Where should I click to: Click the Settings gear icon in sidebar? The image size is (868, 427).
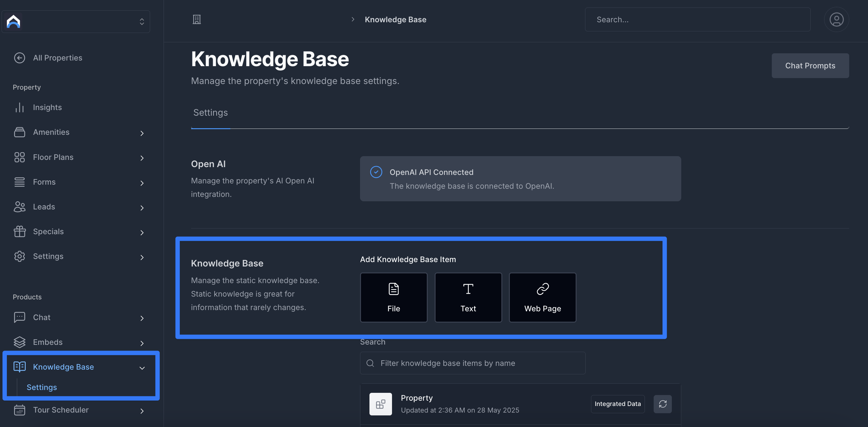19,256
